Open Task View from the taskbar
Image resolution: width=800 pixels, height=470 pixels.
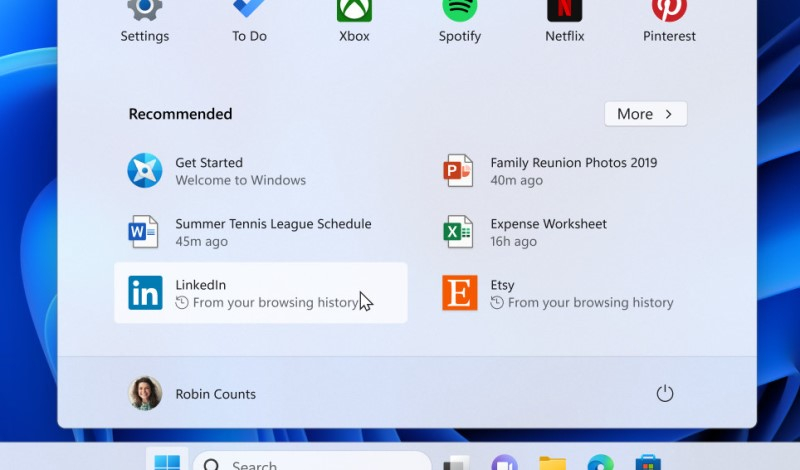coord(456,463)
